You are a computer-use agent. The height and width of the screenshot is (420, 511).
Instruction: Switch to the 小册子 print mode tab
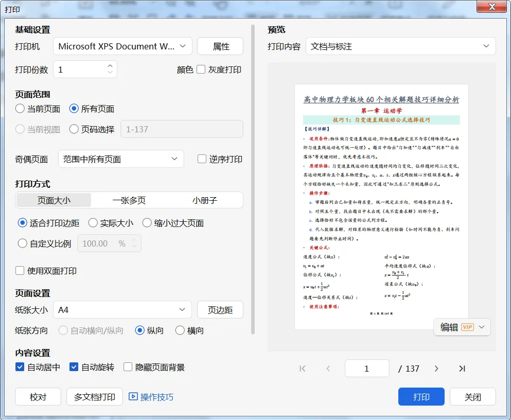pos(205,200)
